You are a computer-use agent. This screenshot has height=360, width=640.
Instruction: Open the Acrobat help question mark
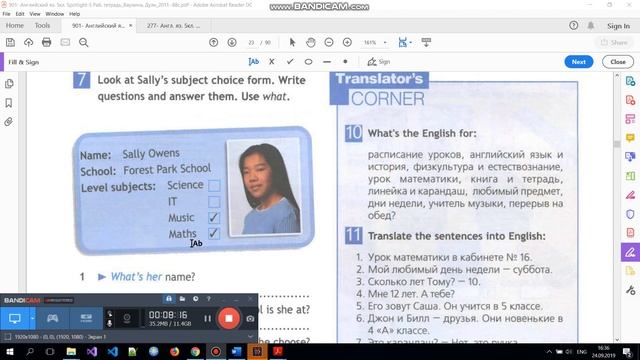coord(573,25)
